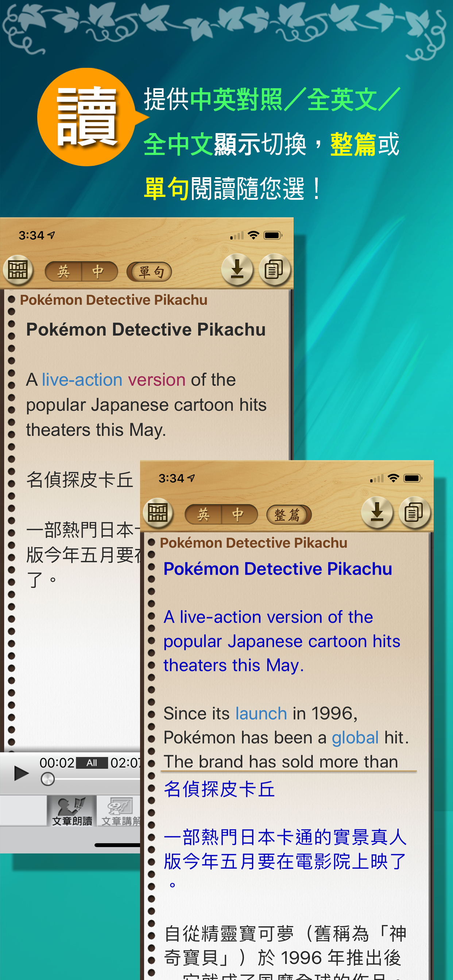
Task: Tap the highlighted word live-action
Action: click(82, 380)
